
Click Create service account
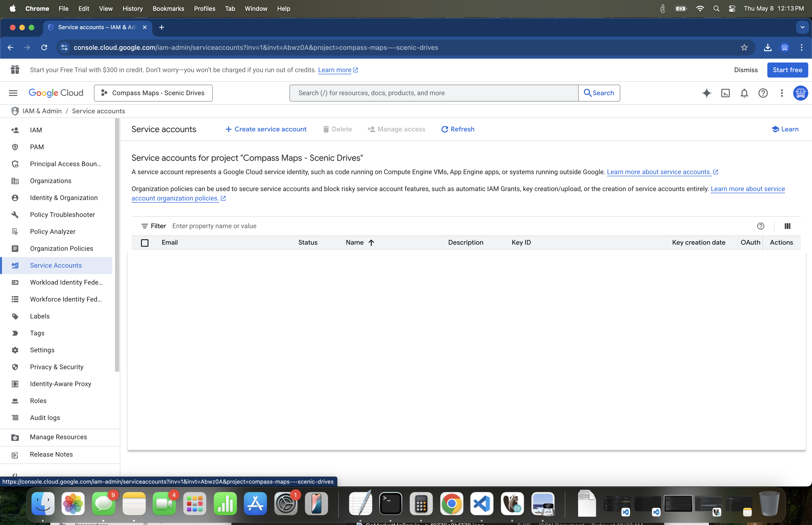(x=266, y=129)
